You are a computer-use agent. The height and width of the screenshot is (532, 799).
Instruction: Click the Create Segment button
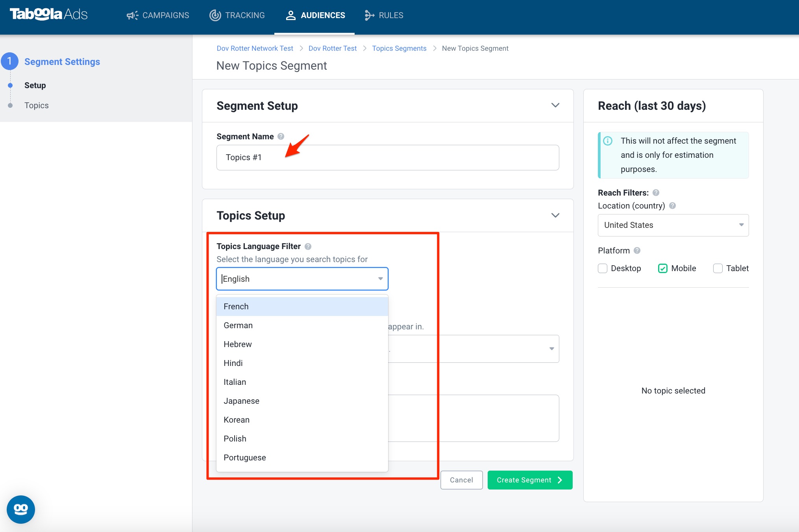(x=530, y=480)
